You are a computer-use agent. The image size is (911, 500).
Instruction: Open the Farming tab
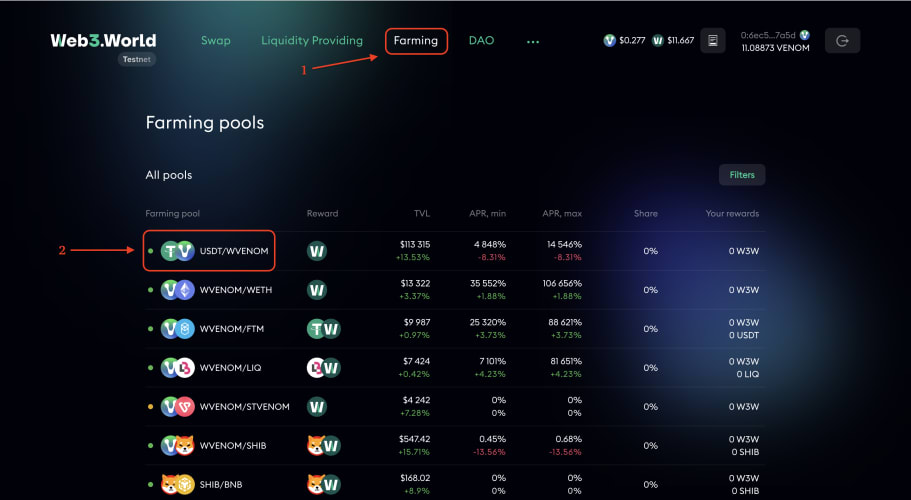[416, 41]
